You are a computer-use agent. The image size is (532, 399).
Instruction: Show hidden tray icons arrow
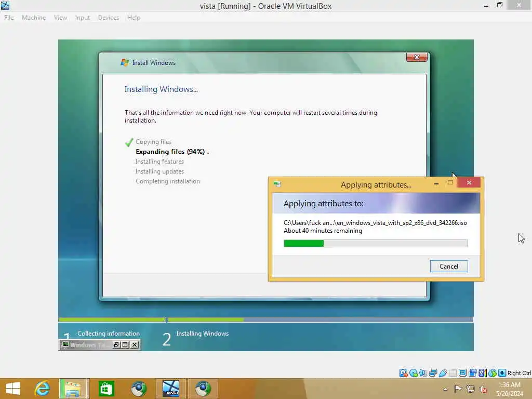pyautogui.click(x=445, y=389)
